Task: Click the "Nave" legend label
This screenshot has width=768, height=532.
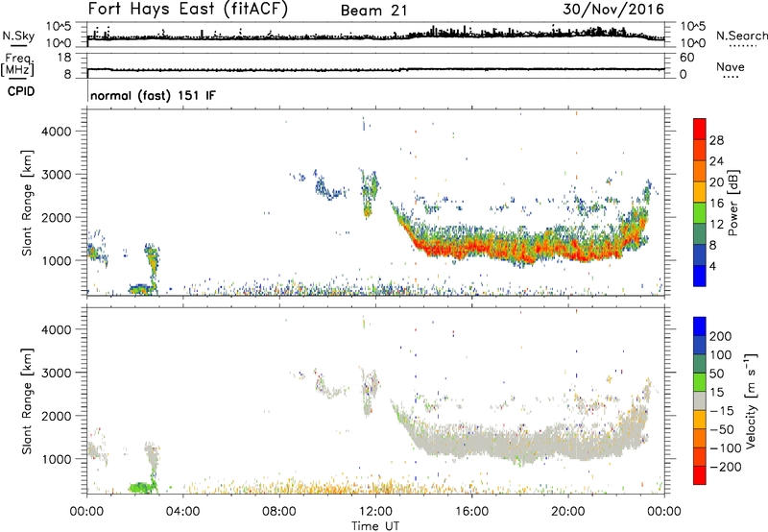Action: pyautogui.click(x=731, y=66)
